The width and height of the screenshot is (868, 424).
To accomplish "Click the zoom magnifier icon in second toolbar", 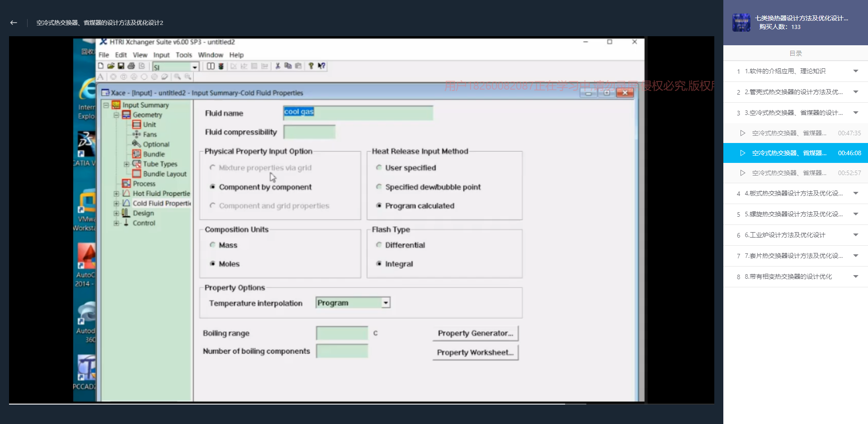I will tap(177, 77).
